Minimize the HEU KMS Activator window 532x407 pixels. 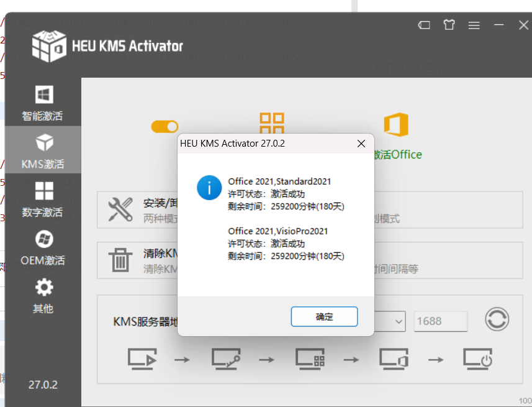tap(498, 25)
